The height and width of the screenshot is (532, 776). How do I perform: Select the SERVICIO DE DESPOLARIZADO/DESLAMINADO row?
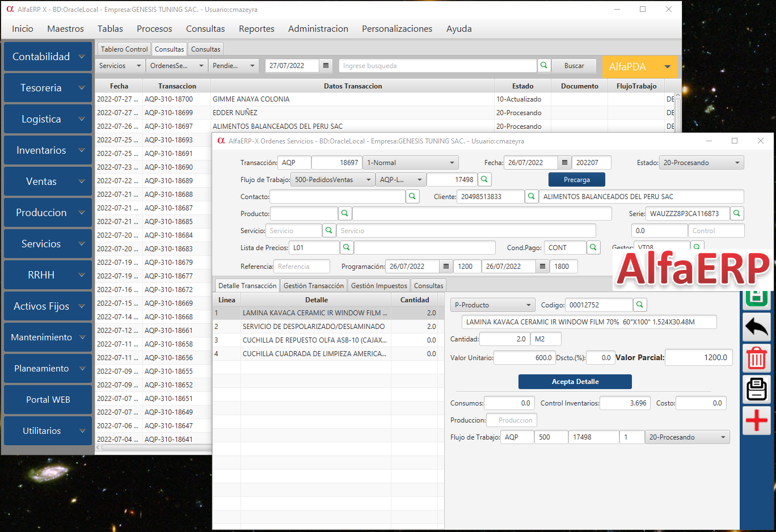pyautogui.click(x=314, y=327)
